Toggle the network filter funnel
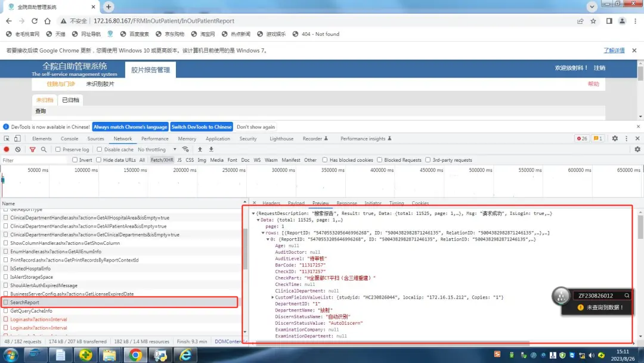The width and height of the screenshot is (644, 363). [x=32, y=150]
